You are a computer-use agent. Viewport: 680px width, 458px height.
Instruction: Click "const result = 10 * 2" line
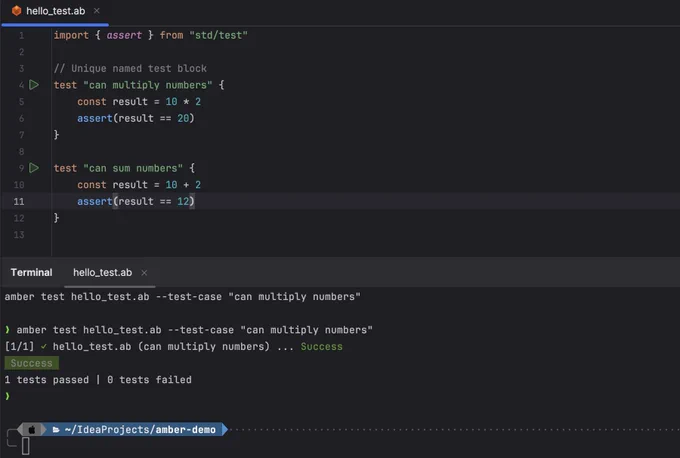tap(139, 101)
